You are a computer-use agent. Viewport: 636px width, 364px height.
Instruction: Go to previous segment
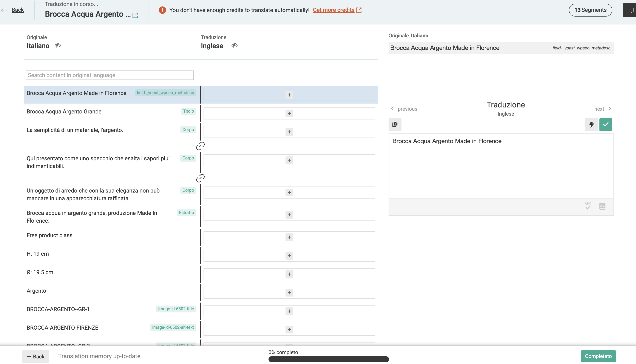(x=404, y=109)
